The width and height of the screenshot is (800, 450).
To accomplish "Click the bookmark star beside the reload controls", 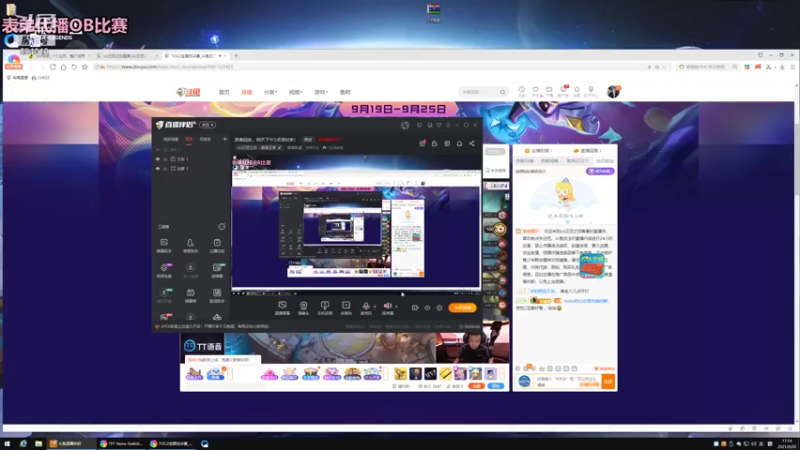I will [x=85, y=67].
